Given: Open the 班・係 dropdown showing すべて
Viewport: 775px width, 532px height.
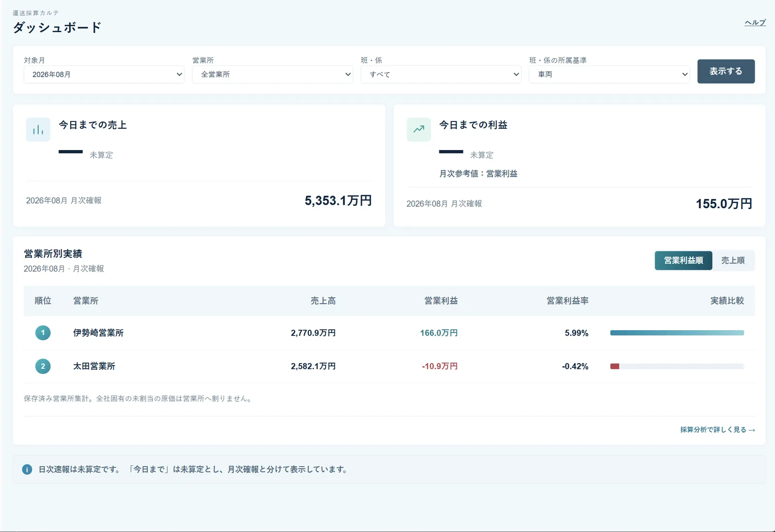Looking at the screenshot, I should point(441,75).
